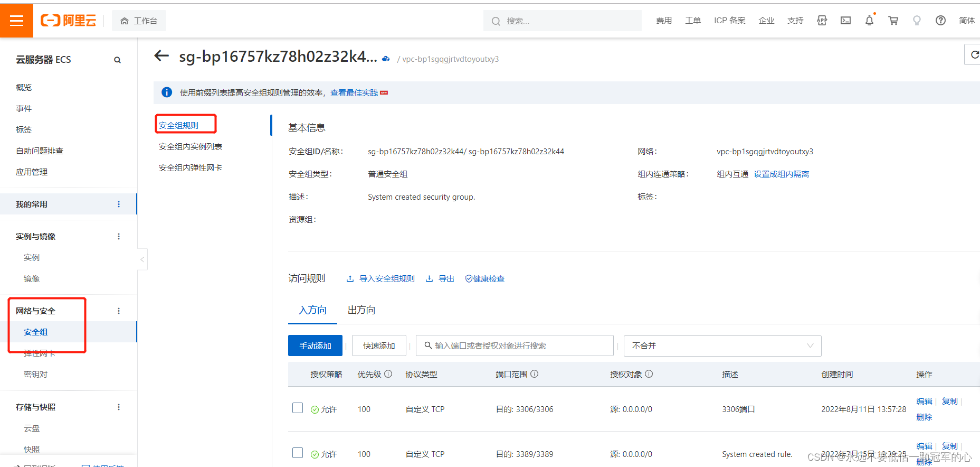Click the lightbulb tips icon
The image size is (980, 467).
tap(917, 21)
